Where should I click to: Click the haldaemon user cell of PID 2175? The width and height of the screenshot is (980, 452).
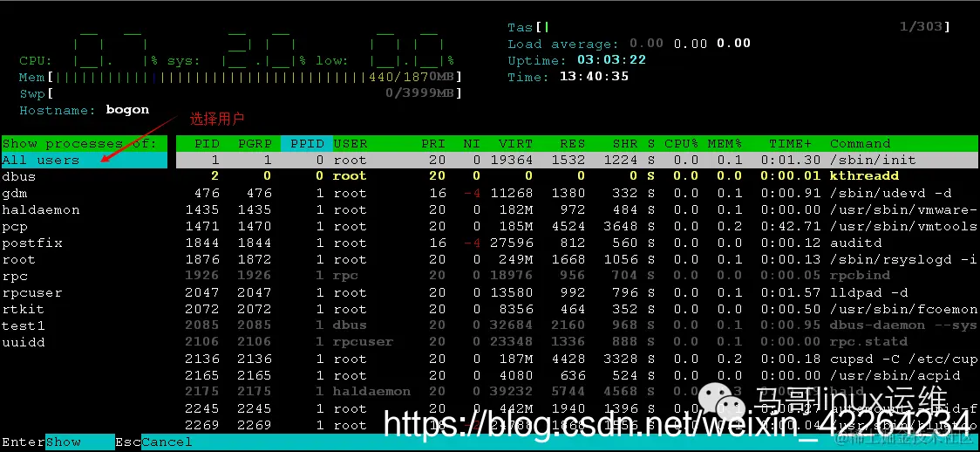click(372, 392)
